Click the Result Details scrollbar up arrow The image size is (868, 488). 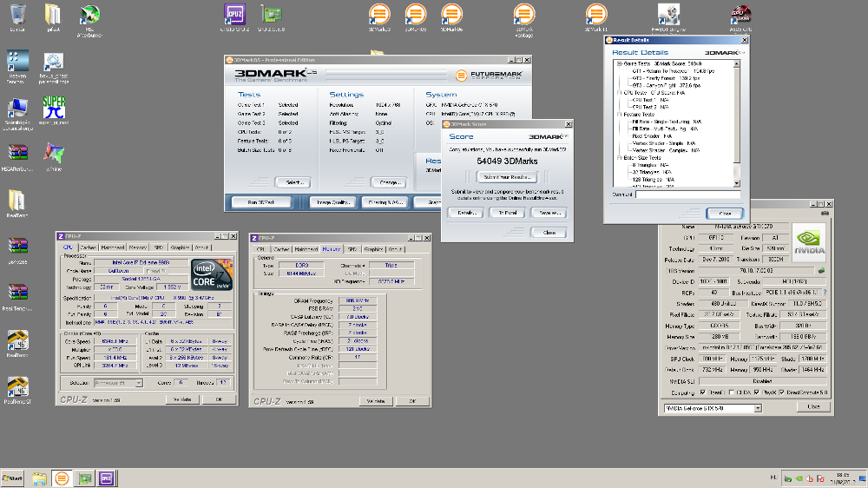click(x=736, y=64)
